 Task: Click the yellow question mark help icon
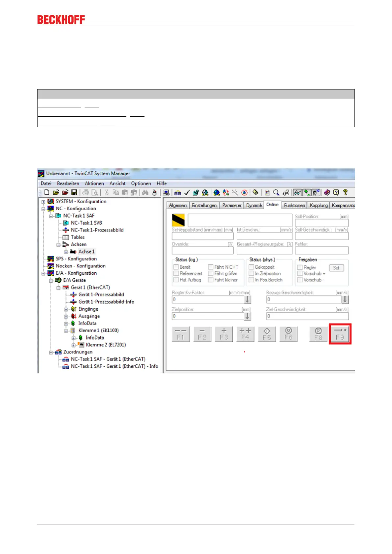tap(345, 192)
